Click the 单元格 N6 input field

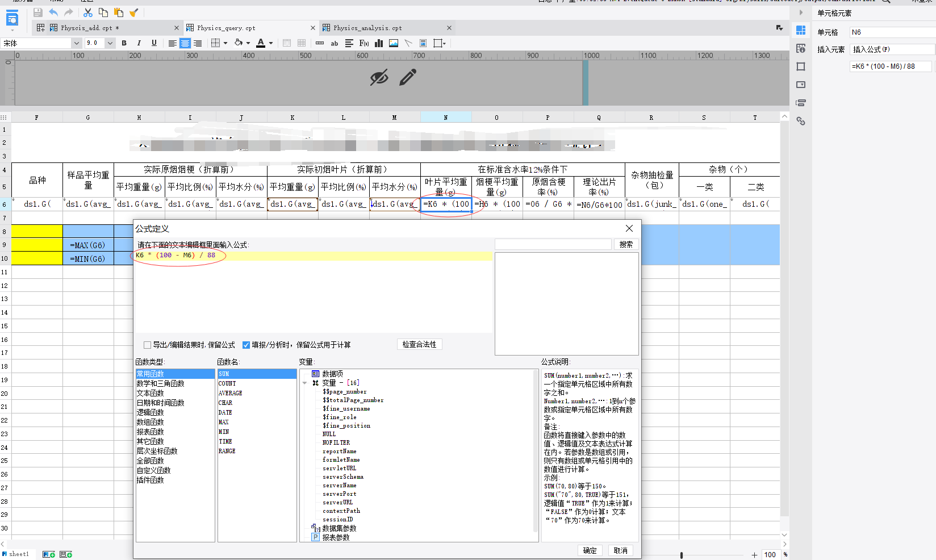(x=892, y=32)
